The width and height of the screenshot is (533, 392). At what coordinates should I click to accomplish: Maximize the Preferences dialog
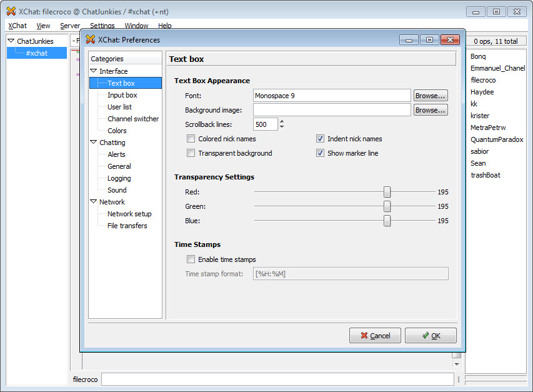[429, 40]
